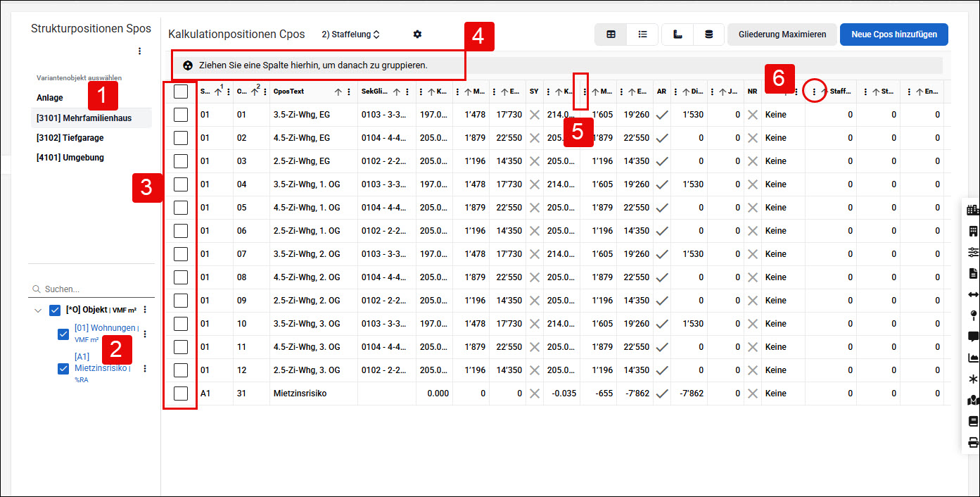This screenshot has width=980, height=497.
Task: Switch to the table grid view
Action: click(611, 34)
